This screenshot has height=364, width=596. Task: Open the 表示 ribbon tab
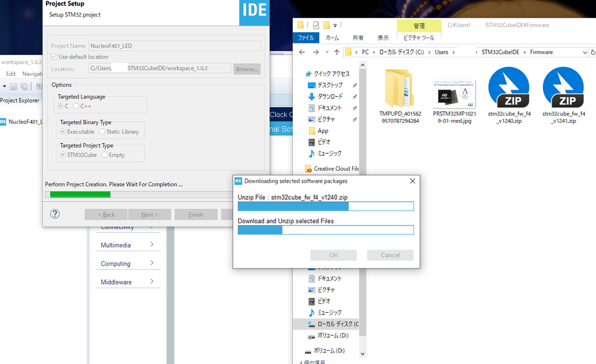click(383, 38)
